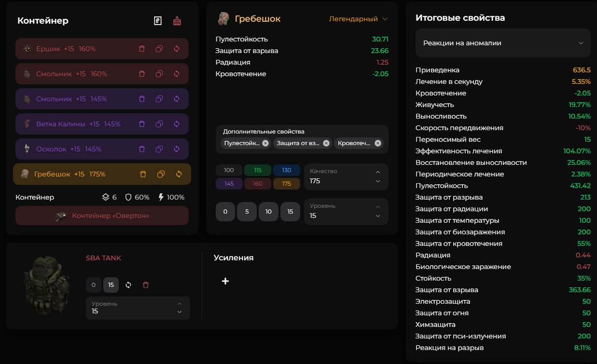
Task: Click the refresh icon on Осколок row
Action: [x=177, y=149]
